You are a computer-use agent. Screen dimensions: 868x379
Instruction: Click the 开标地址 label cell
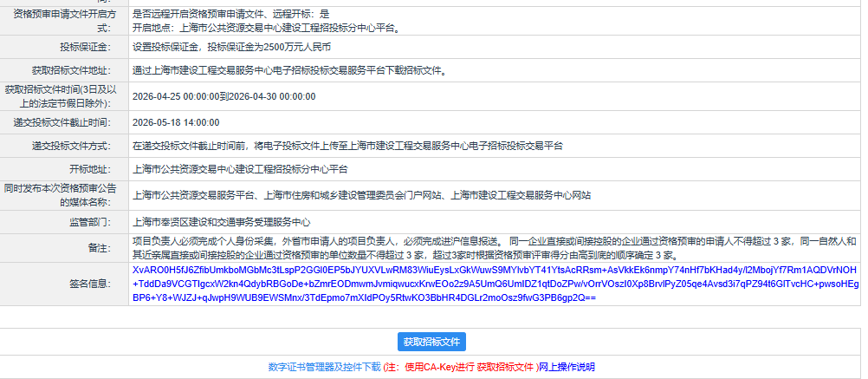click(89, 169)
